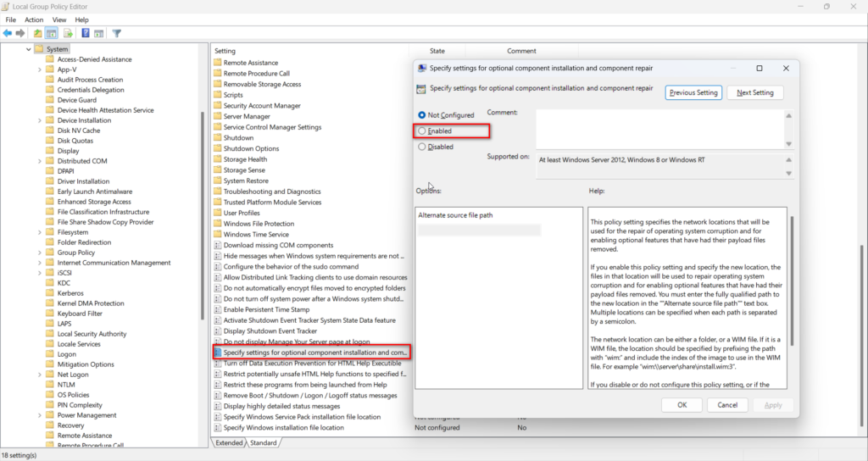Screen dimensions: 868x461
Task: Select the Not Configured radio button
Action: (x=422, y=115)
